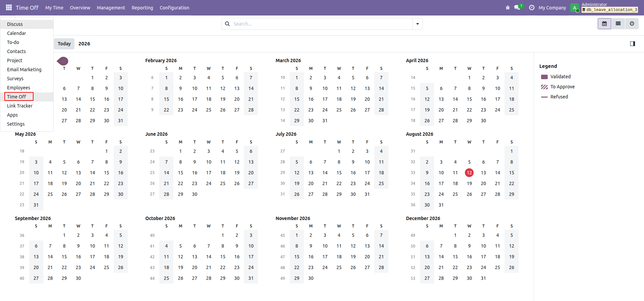This screenshot has height=301, width=644.
Task: Click the Refused legend label
Action: (x=559, y=97)
